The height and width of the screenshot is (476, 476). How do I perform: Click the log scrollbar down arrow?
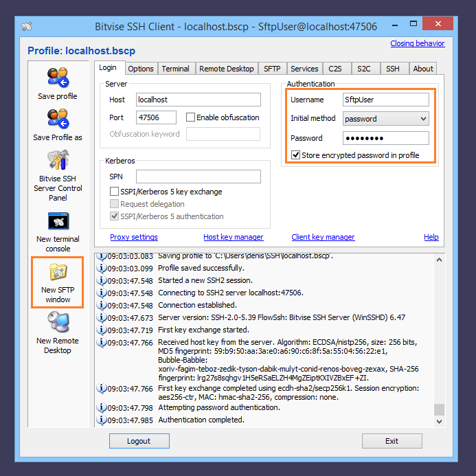pyautogui.click(x=440, y=421)
